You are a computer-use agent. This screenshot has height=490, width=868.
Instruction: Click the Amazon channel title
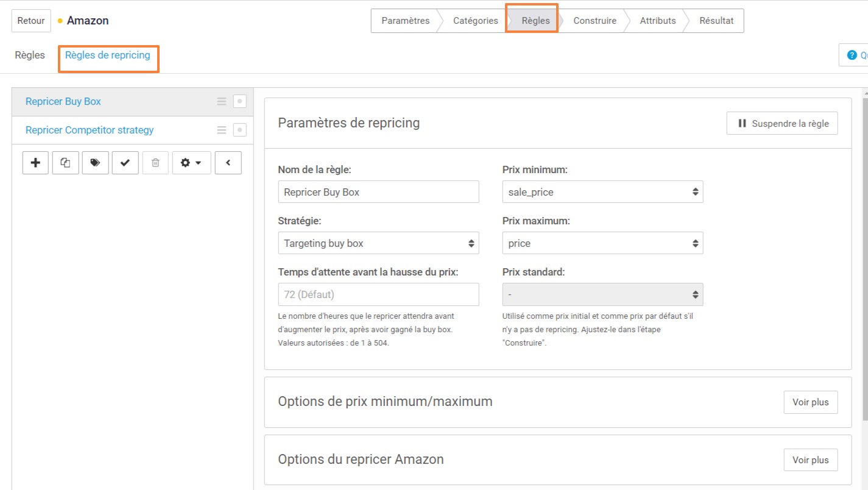[x=88, y=21]
